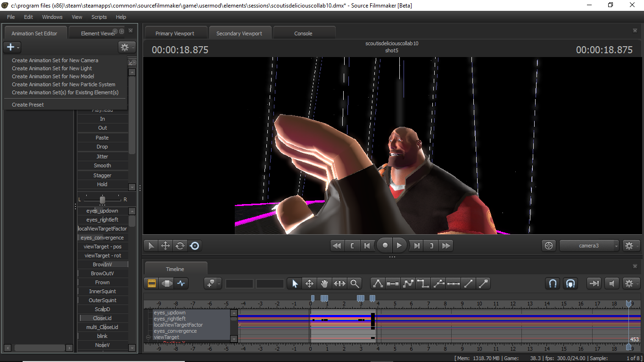Screen dimensions: 644x362
Task: Choose Create Animation Set for New Particle System
Action: tap(64, 84)
